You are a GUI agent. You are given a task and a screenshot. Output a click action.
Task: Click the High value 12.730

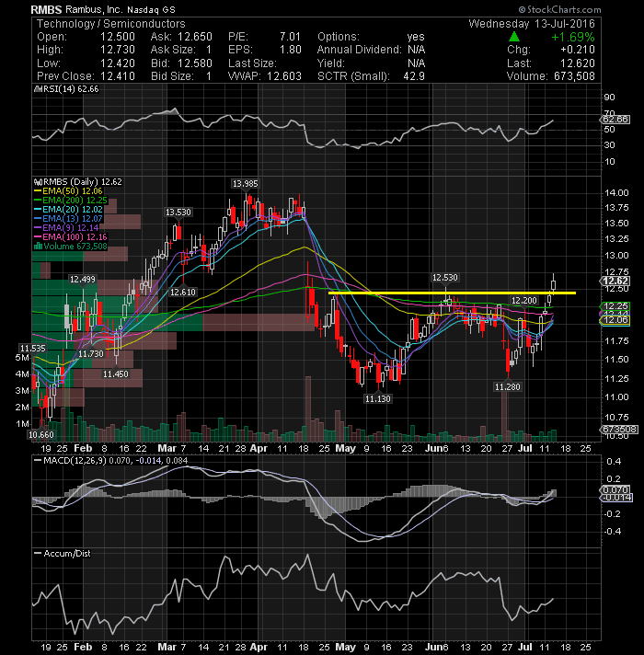(x=118, y=50)
